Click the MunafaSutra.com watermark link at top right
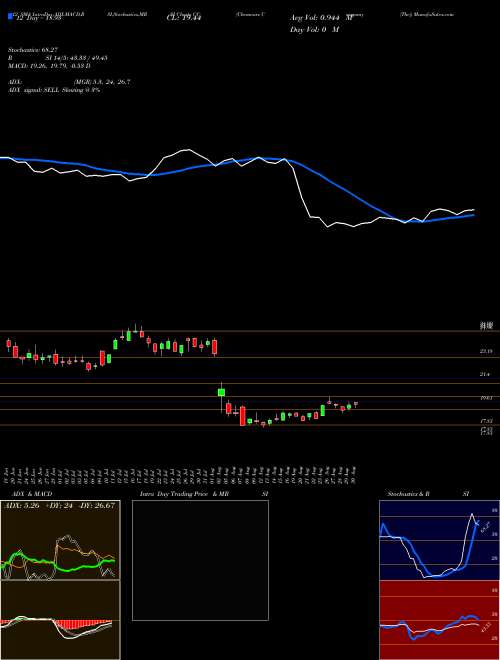Screen dimensions: 500x660 click(427, 14)
